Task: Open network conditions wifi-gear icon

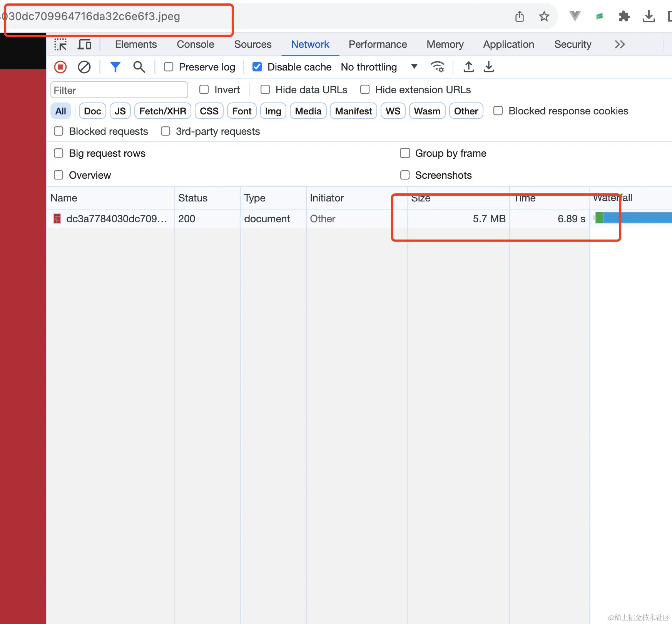Action: 438,67
